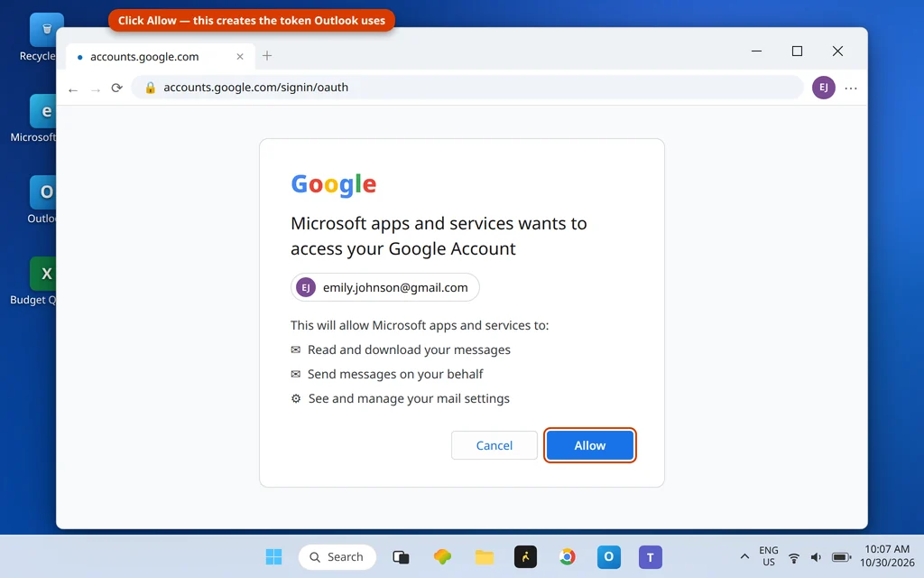Click 'This will allow Microsoft apps and services to:'

pyautogui.click(x=420, y=325)
